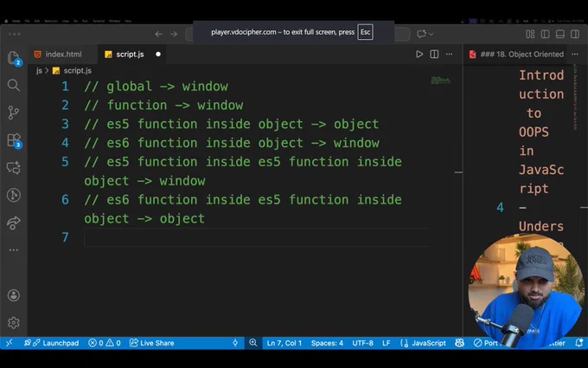Viewport: 588px width, 368px height.
Task: Expand js folder in breadcrumb
Action: pos(39,71)
